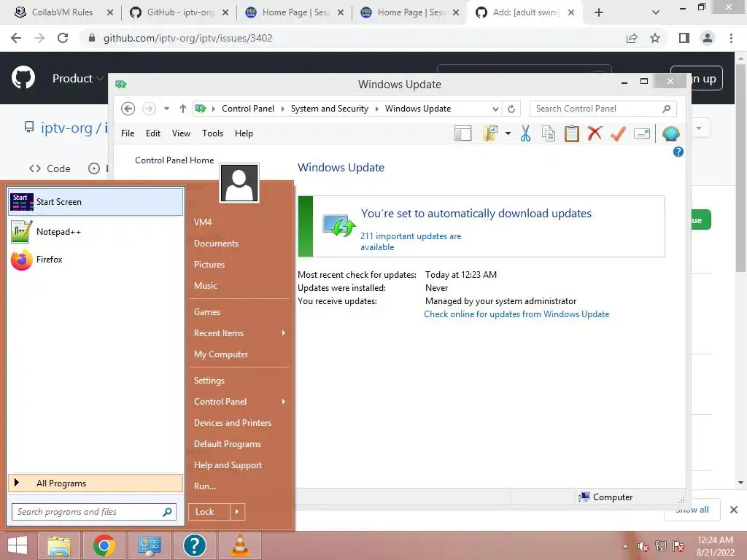The width and height of the screenshot is (747, 560).
Task: Open the address bar history dropdown
Action: point(495,109)
